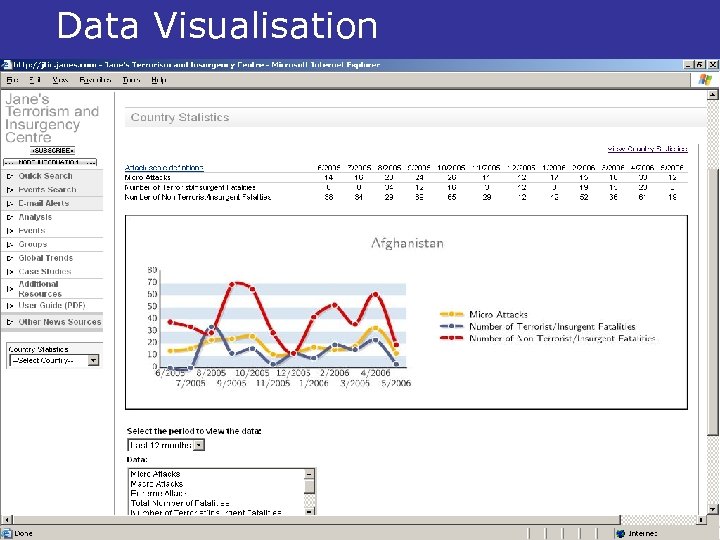Open the Attack scale definitions link
This screenshot has width=720, height=540.
pos(164,168)
